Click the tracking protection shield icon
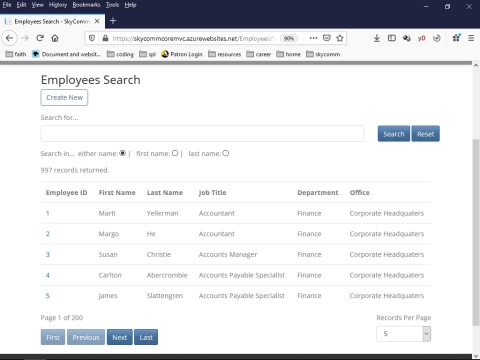The width and height of the screenshot is (480, 360). pyautogui.click(x=92, y=38)
